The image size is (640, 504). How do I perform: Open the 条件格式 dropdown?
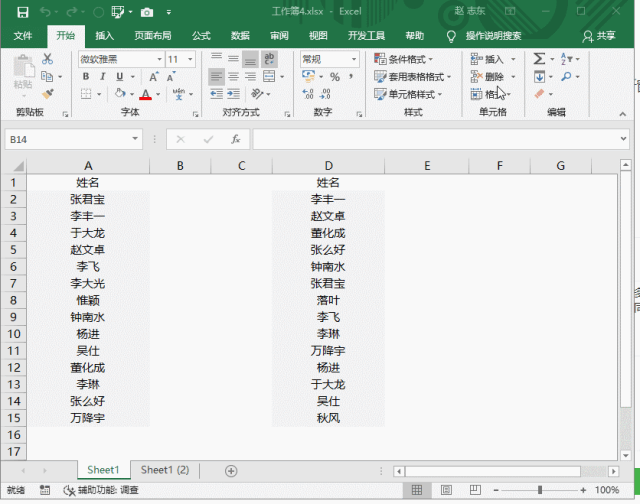click(x=409, y=59)
